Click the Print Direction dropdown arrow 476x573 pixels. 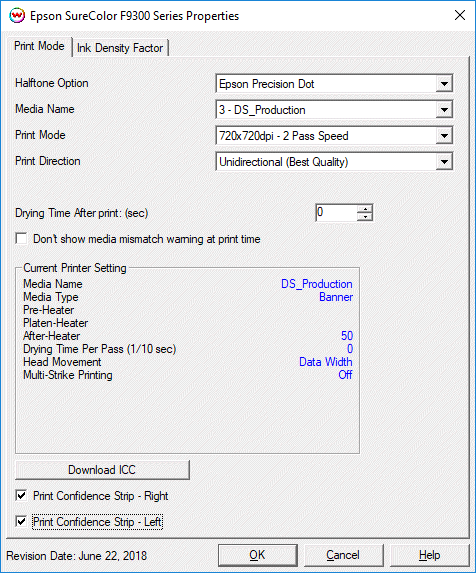coord(444,162)
